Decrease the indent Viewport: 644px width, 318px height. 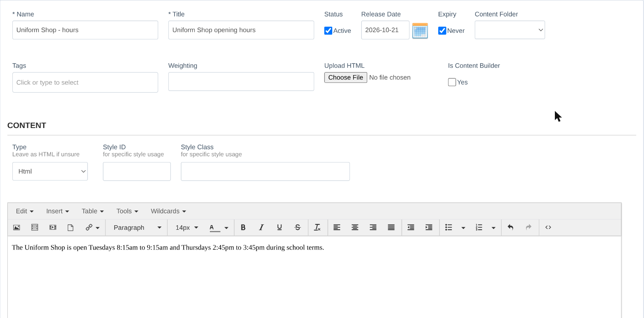click(x=411, y=227)
